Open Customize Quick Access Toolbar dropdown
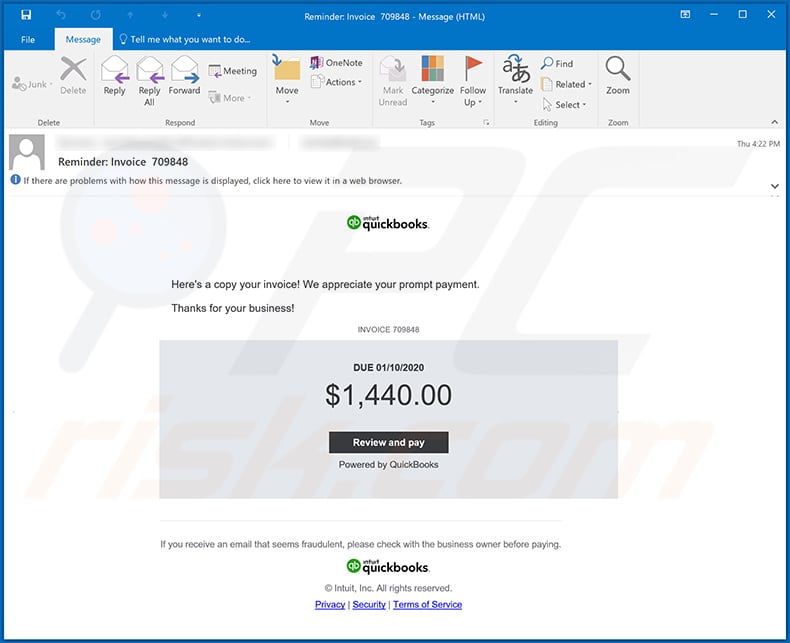The height and width of the screenshot is (643, 790). 199,15
